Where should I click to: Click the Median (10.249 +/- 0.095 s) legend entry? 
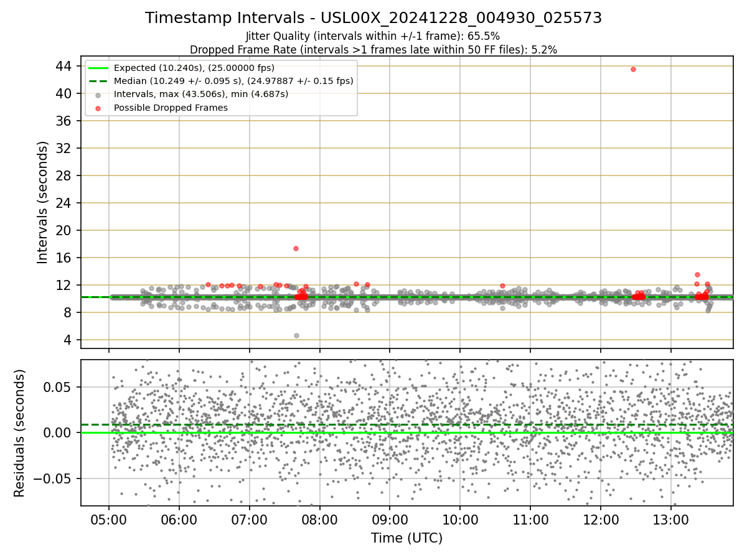pos(233,81)
